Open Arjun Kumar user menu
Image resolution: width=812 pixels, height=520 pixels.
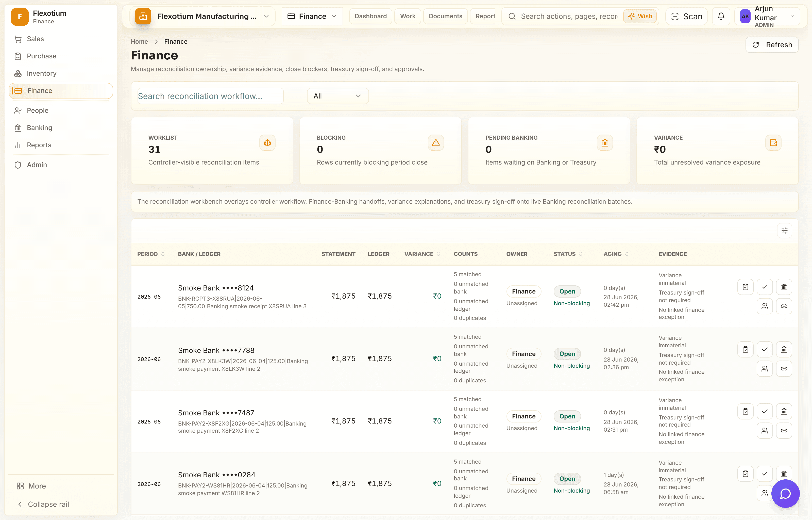click(x=767, y=16)
